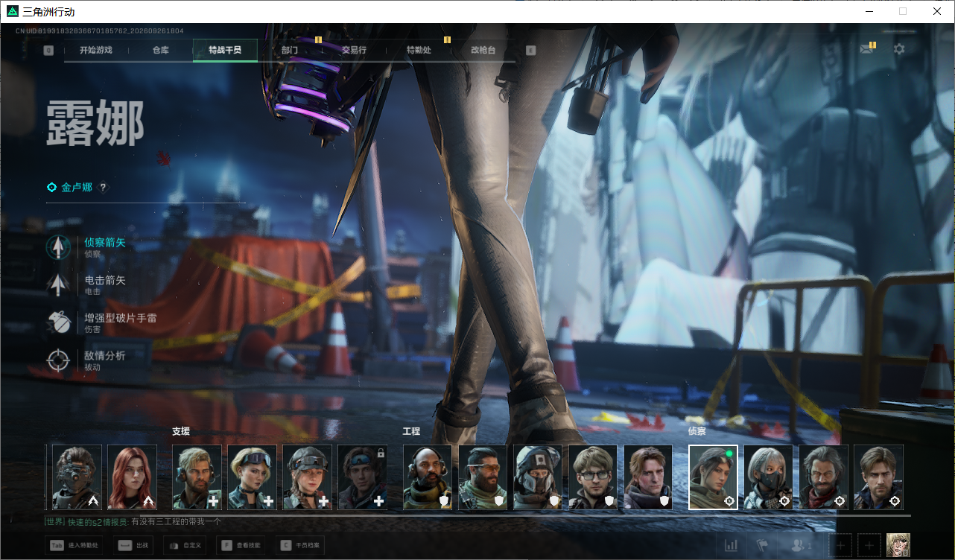Select the engineer with full-face mask helmet
This screenshot has width=955, height=560.
pyautogui.click(x=538, y=477)
